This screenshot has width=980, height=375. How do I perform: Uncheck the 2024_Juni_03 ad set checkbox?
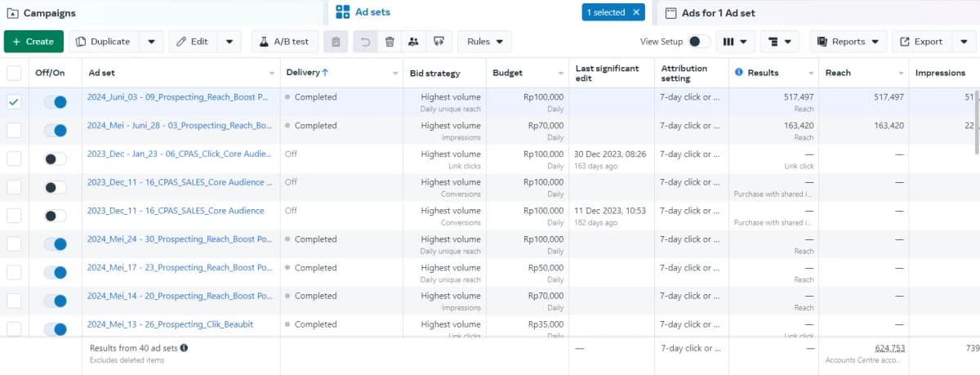pyautogui.click(x=14, y=101)
